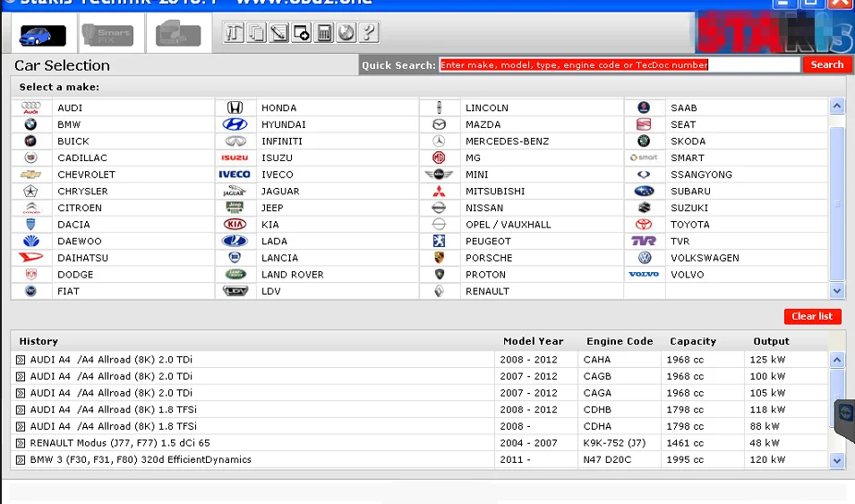Click the globe toolbar icon
Screen dimensions: 855x504
[346, 33]
